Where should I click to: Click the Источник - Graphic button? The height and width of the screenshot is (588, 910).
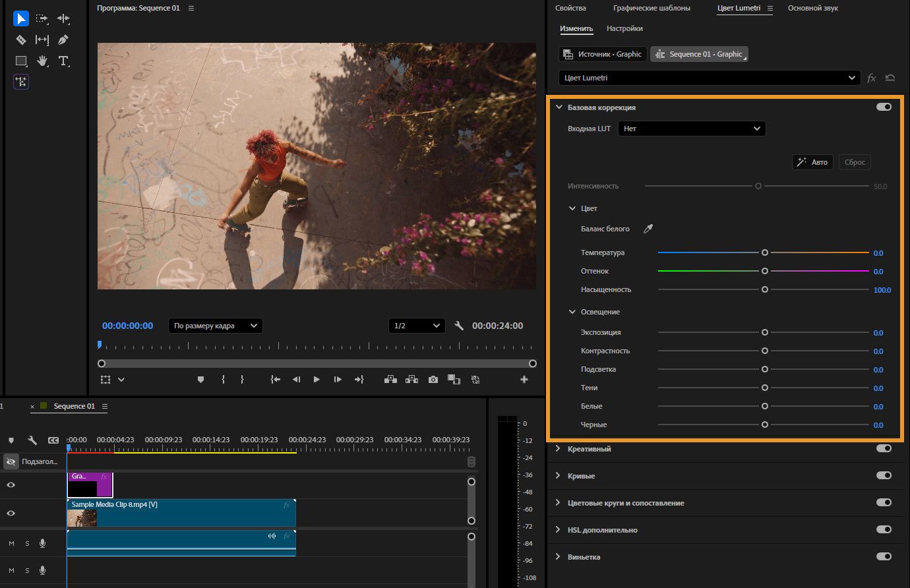[x=603, y=54]
